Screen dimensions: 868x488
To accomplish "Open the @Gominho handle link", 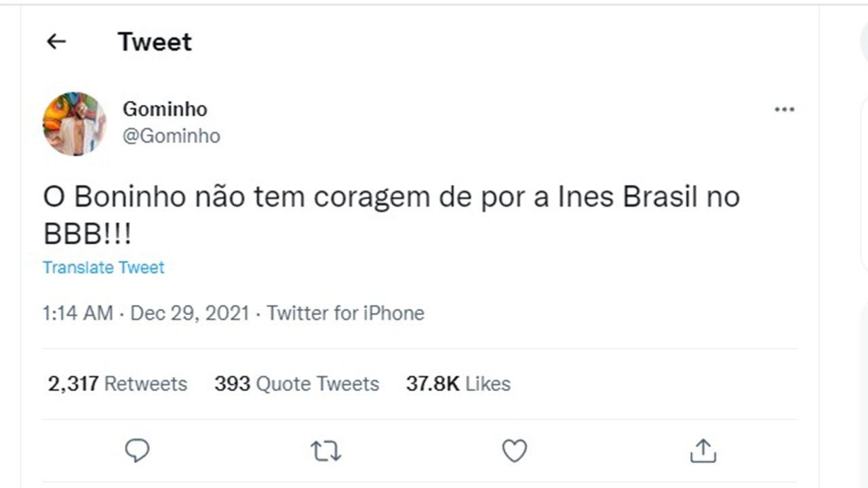I will (x=171, y=136).
